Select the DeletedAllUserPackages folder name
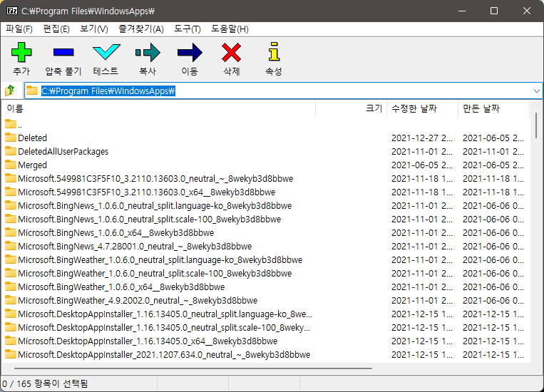The image size is (544, 392). pyautogui.click(x=63, y=152)
